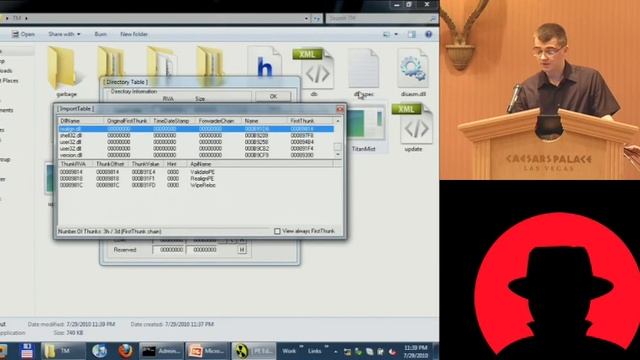Expand the Work toolbar chevron on taskbar
Image resolution: width=640 pixels, height=360 pixels.
302,347
